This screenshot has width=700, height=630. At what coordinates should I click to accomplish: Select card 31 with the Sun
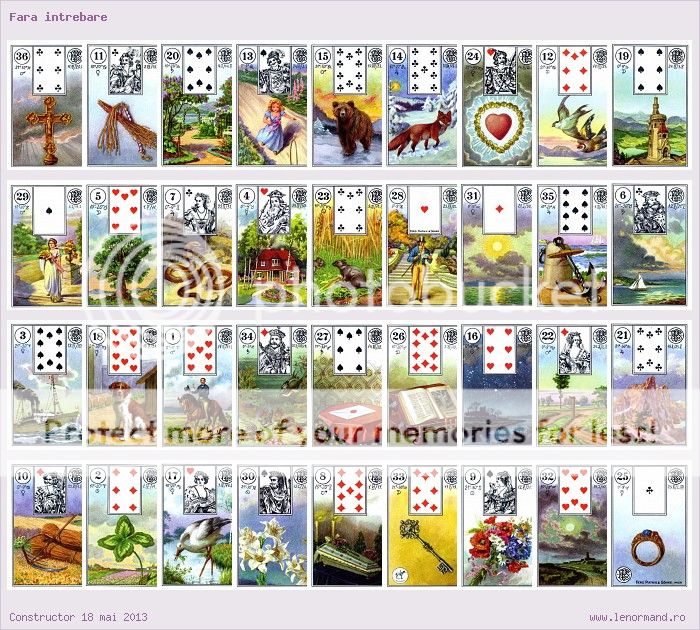click(497, 245)
